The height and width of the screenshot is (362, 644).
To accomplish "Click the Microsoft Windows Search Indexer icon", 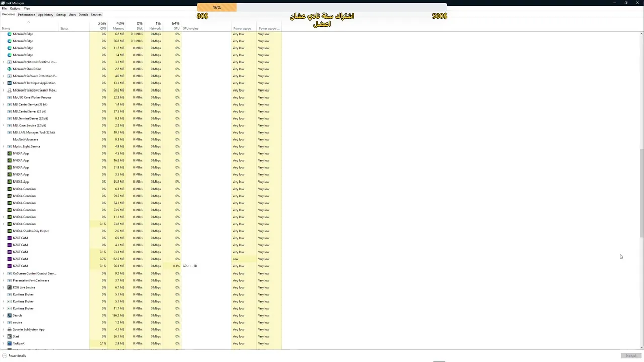I will click(9, 90).
